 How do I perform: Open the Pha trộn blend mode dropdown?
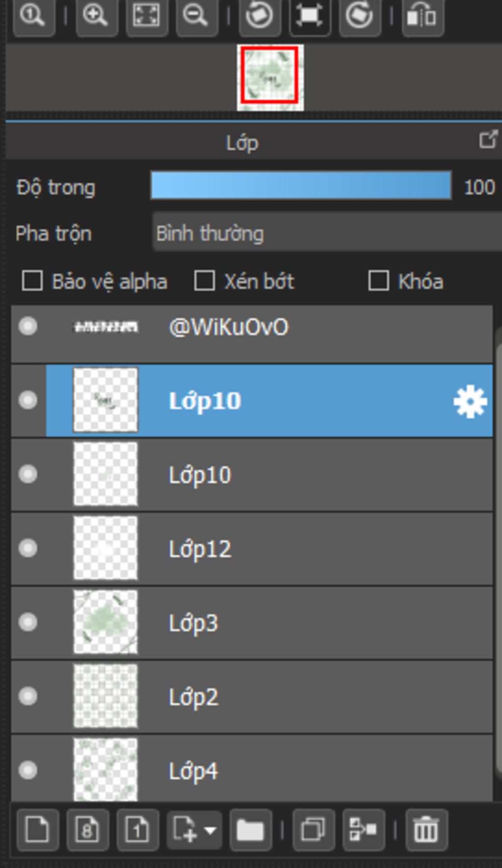coord(327,233)
